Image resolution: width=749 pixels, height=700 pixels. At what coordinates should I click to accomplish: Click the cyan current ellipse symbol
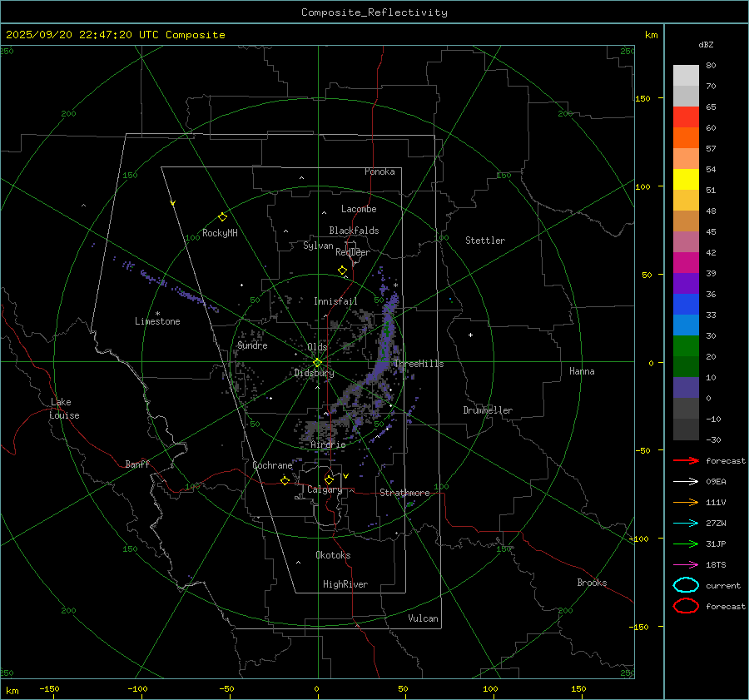coord(685,585)
